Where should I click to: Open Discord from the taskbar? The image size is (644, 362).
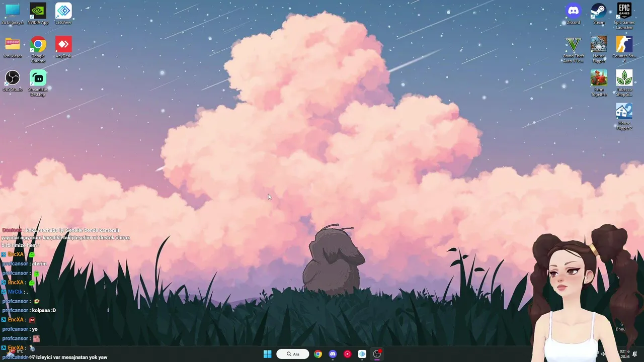pos(333,354)
